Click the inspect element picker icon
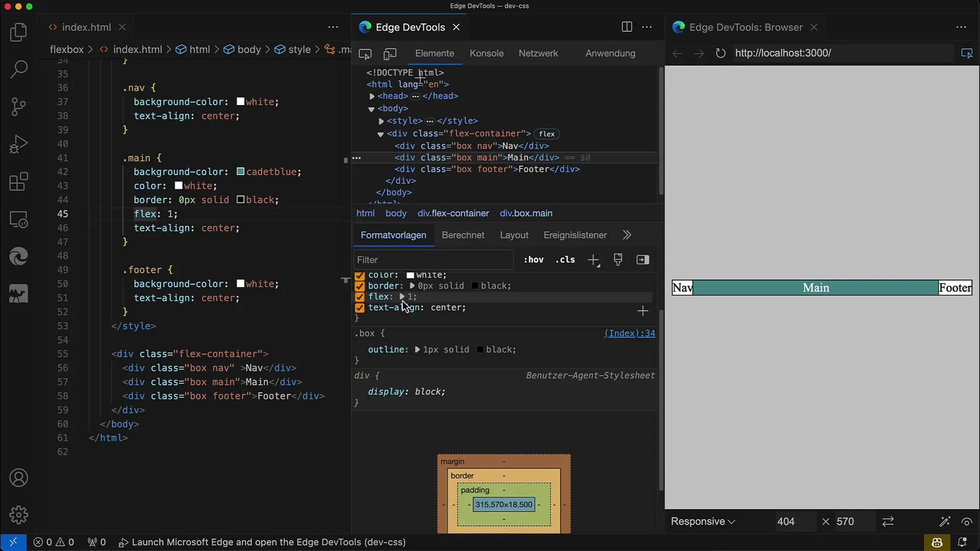 [365, 54]
